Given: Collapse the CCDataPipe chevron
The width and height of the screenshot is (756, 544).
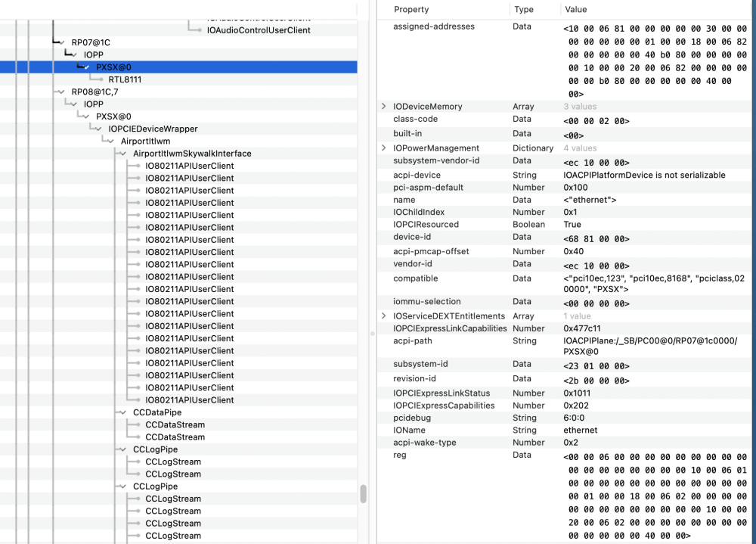Looking at the screenshot, I should [123, 412].
